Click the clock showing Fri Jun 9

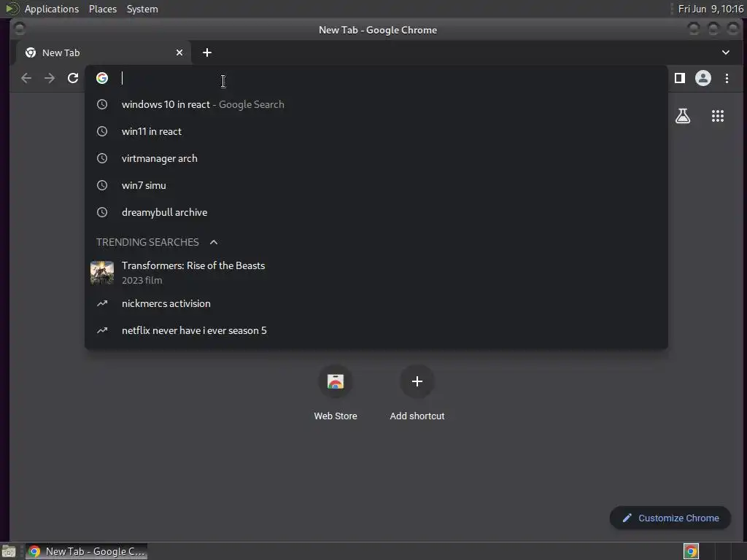point(711,9)
